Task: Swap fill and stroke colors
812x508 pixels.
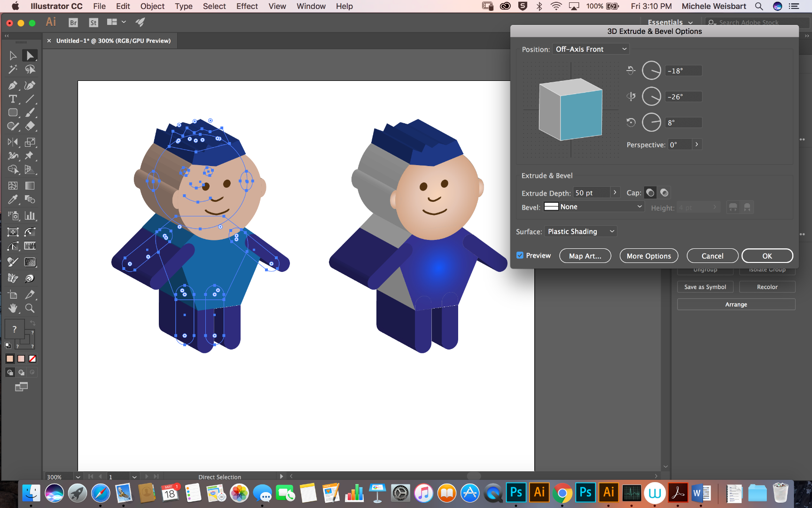Action: click(32, 323)
